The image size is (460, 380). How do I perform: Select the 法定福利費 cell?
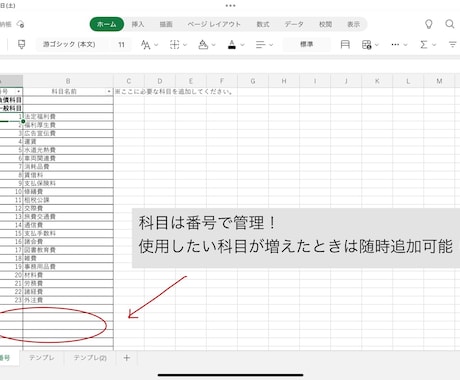click(68, 116)
